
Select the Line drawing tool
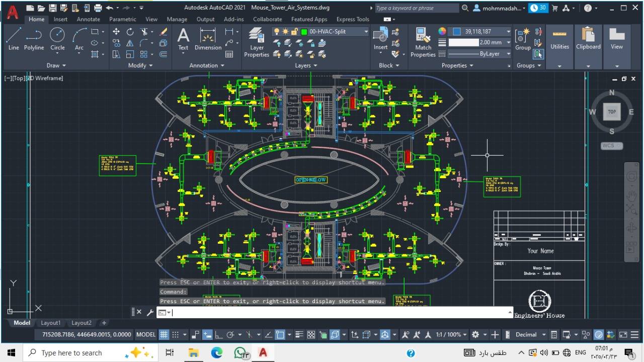14,39
